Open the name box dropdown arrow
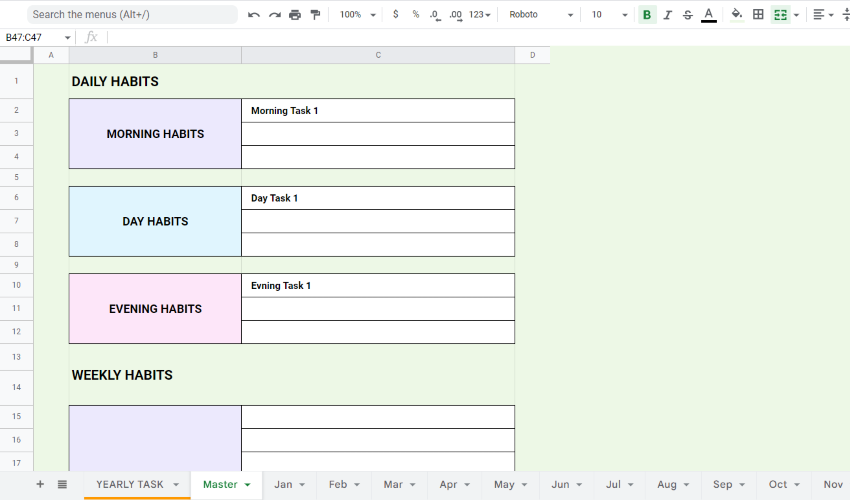Image resolution: width=850 pixels, height=500 pixels. point(68,37)
